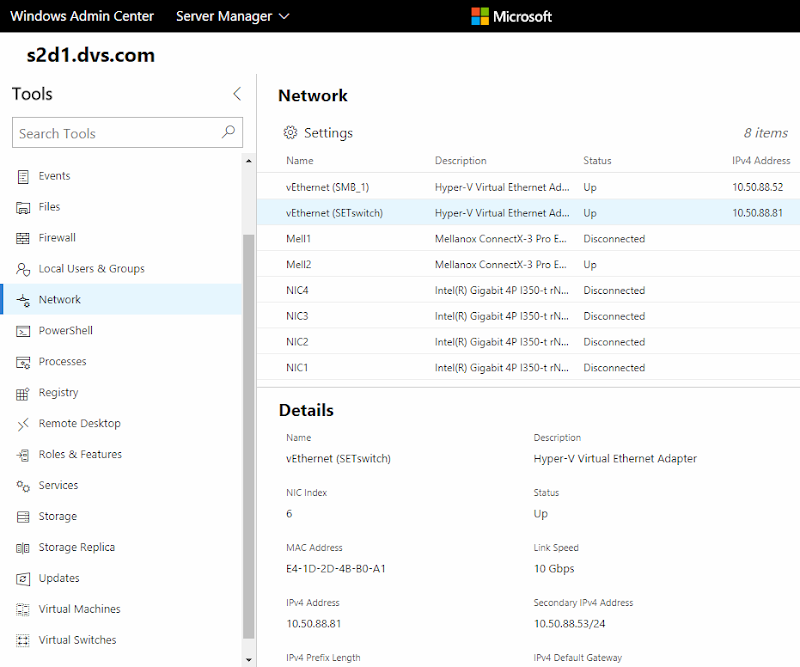Click the s2d1.dvs.com server title
The image size is (800, 667).
pyautogui.click(x=91, y=55)
